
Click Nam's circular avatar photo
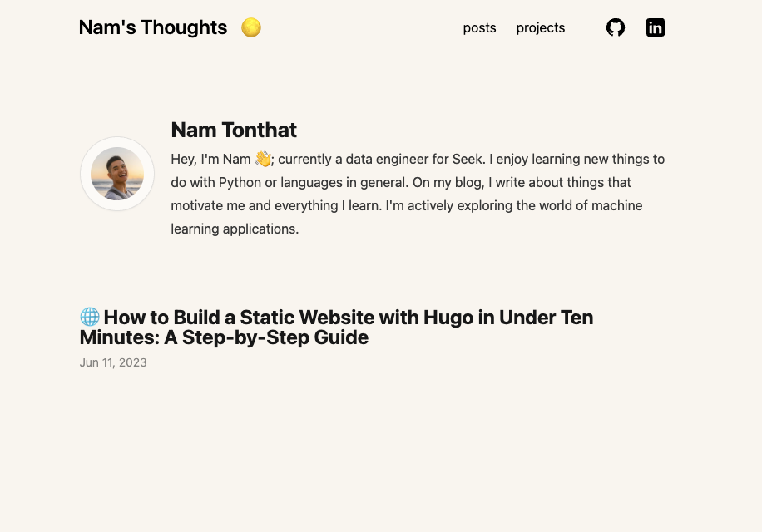pyautogui.click(x=117, y=174)
